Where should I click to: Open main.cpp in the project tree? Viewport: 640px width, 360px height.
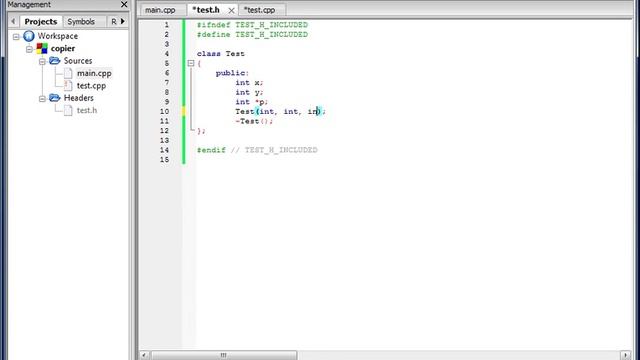pyautogui.click(x=94, y=73)
